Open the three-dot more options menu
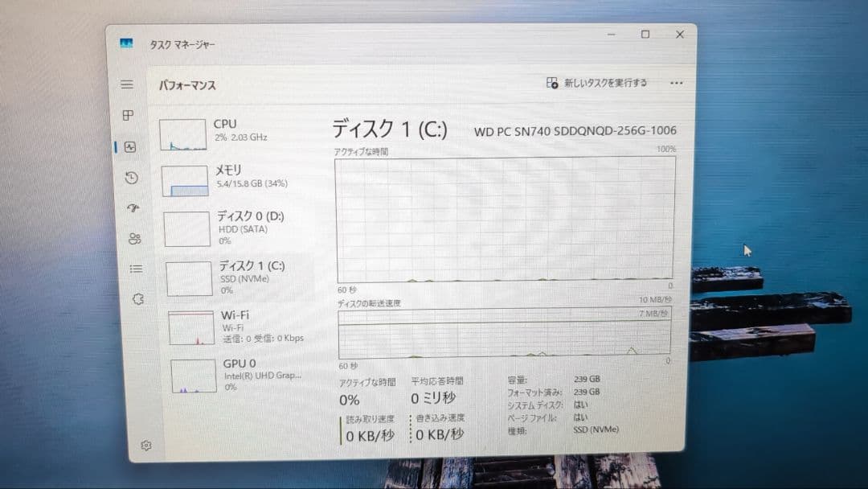Viewport: 868px width, 489px height. pyautogui.click(x=676, y=83)
